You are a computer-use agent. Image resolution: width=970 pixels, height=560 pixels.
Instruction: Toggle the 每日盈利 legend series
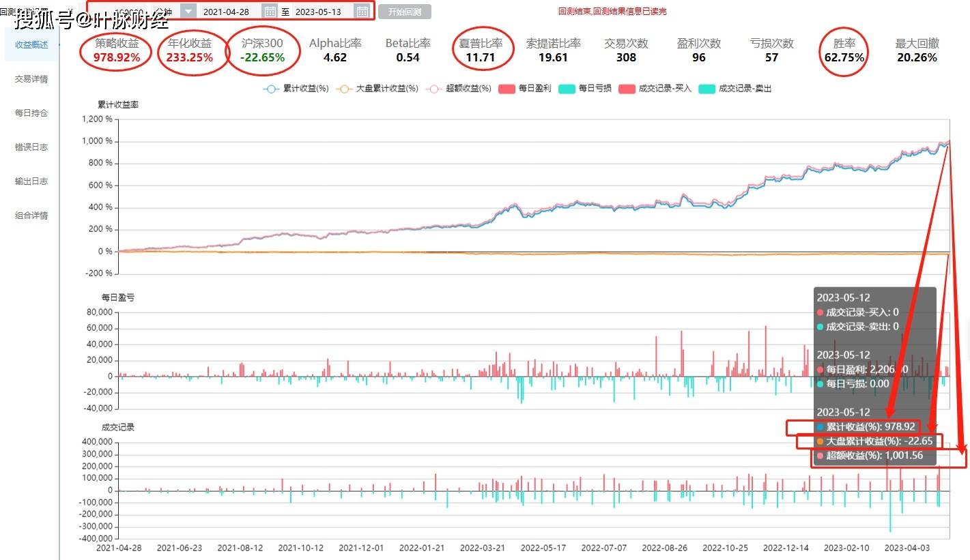point(526,89)
